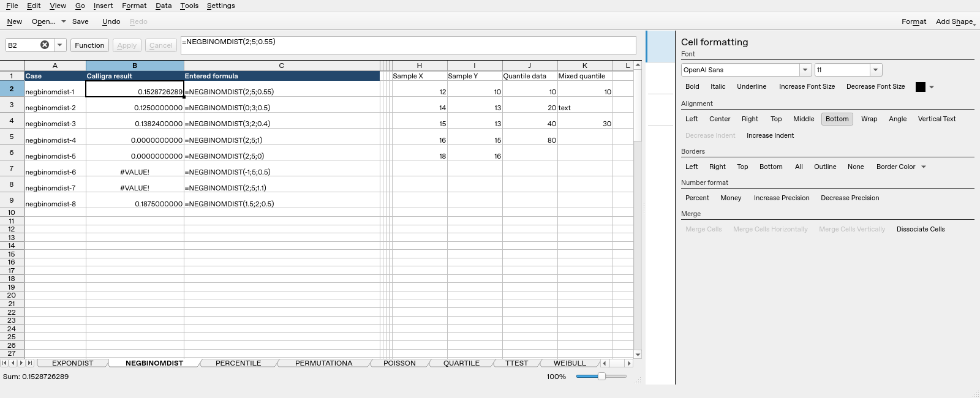
Task: Select cell with =NEGBINOMDIST(3;2;0.4)
Action: click(282, 121)
